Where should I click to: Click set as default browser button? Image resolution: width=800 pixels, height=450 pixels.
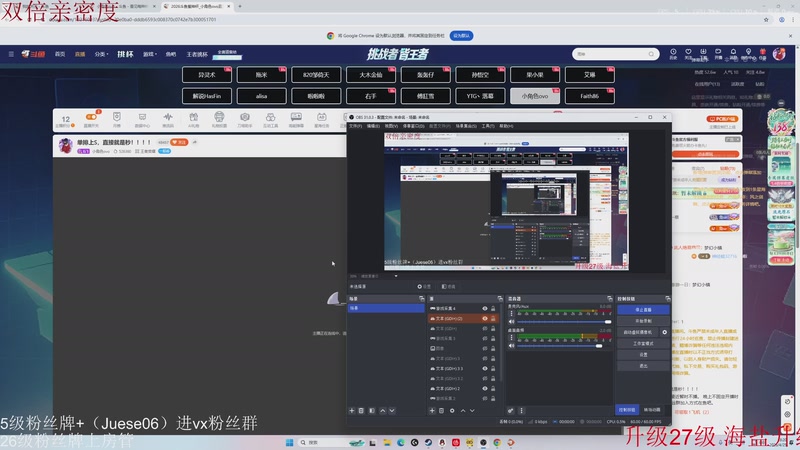[x=461, y=36]
